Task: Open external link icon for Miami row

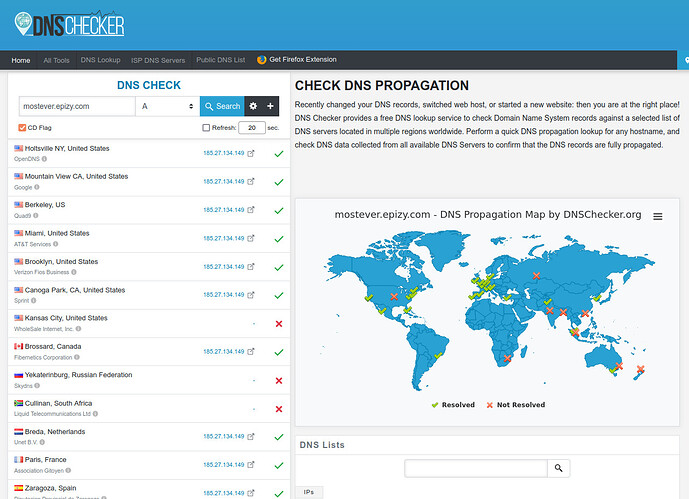Action: (x=250, y=238)
